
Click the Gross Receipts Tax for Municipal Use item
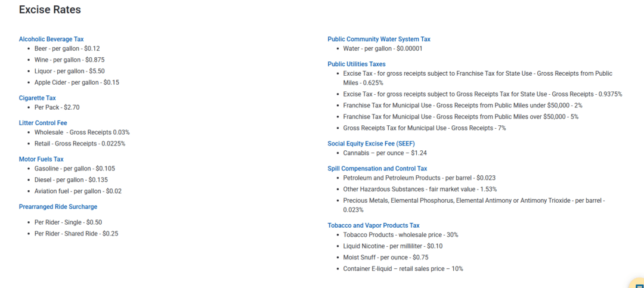(425, 128)
